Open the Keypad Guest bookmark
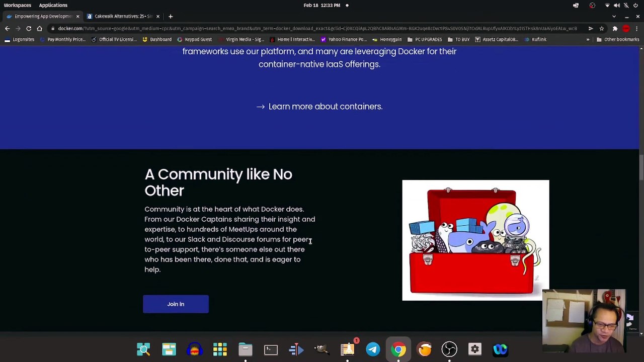644x362 pixels. pos(194,39)
